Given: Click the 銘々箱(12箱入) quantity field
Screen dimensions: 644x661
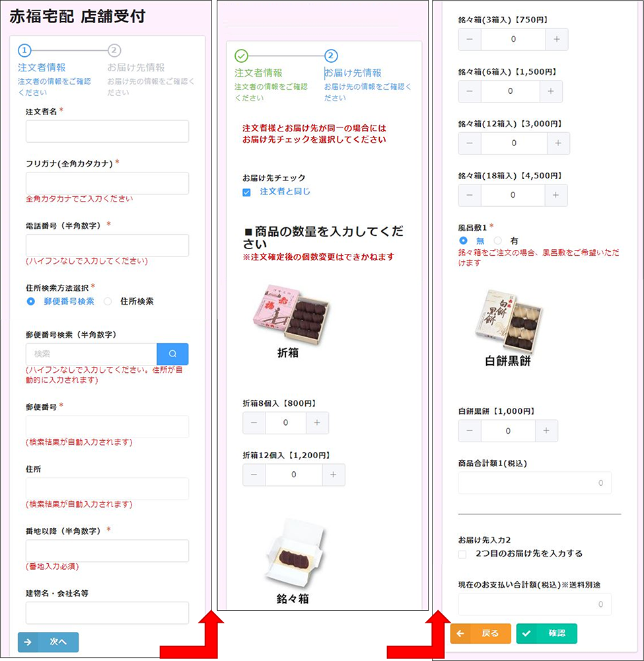Looking at the screenshot, I should [514, 143].
